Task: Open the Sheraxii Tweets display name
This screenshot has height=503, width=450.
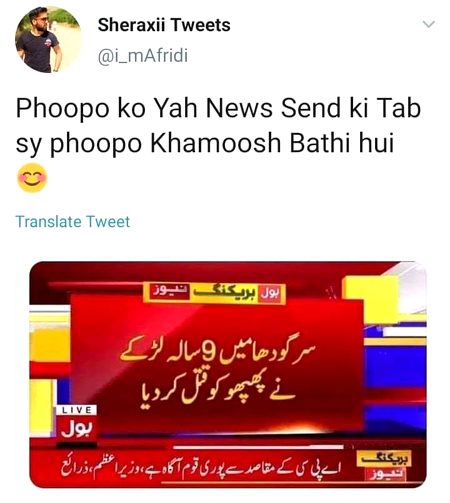Action: click(x=164, y=25)
